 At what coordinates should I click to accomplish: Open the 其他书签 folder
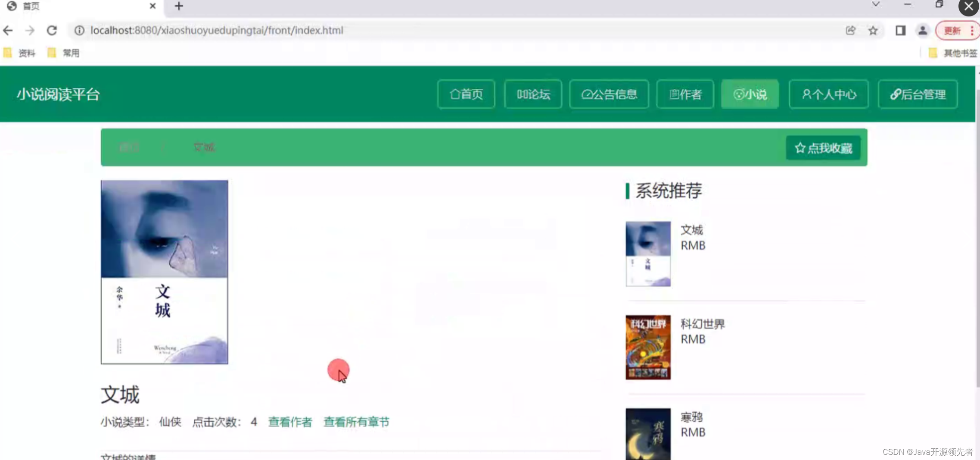pos(953,53)
